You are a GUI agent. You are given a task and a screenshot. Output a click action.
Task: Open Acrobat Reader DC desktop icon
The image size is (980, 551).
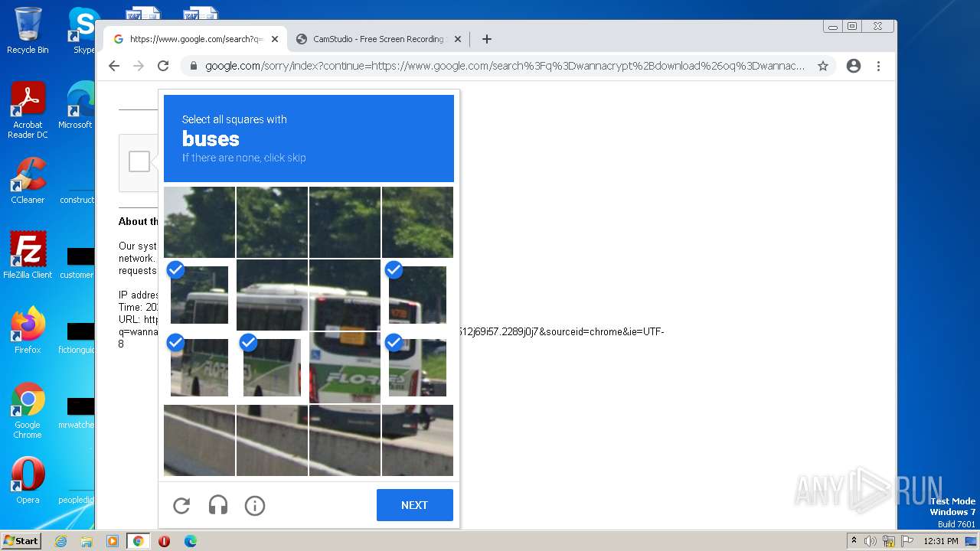(x=28, y=110)
